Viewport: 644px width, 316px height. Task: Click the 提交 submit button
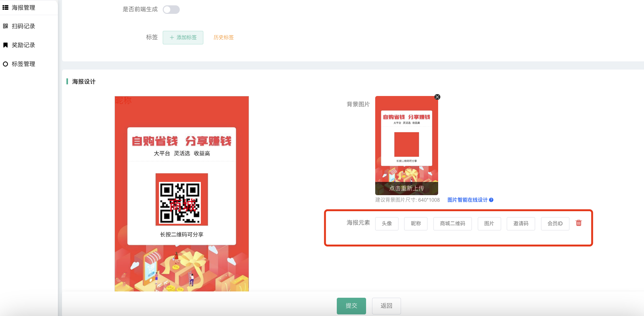pyautogui.click(x=351, y=306)
